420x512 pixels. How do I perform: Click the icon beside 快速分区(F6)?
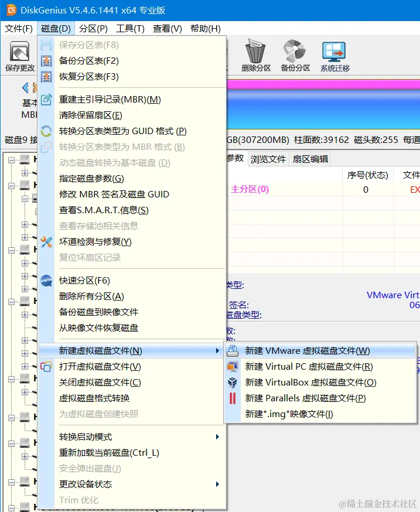(46, 281)
